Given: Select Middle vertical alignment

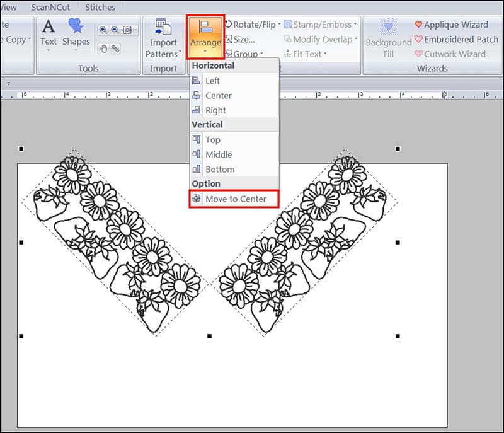Looking at the screenshot, I should (x=218, y=154).
